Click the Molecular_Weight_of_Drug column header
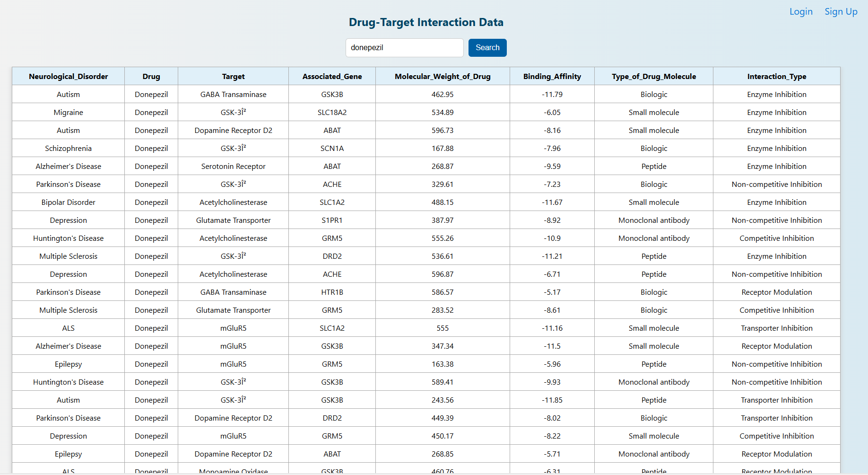 click(x=443, y=76)
